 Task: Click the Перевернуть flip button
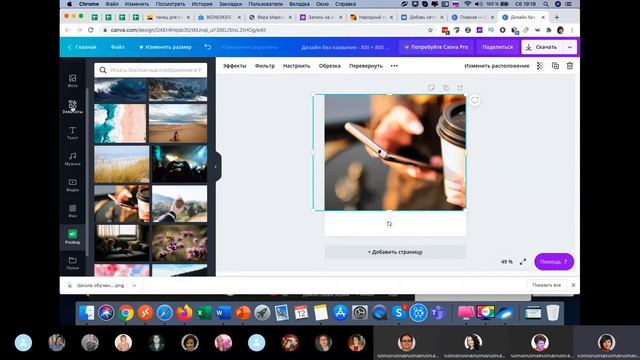366,66
